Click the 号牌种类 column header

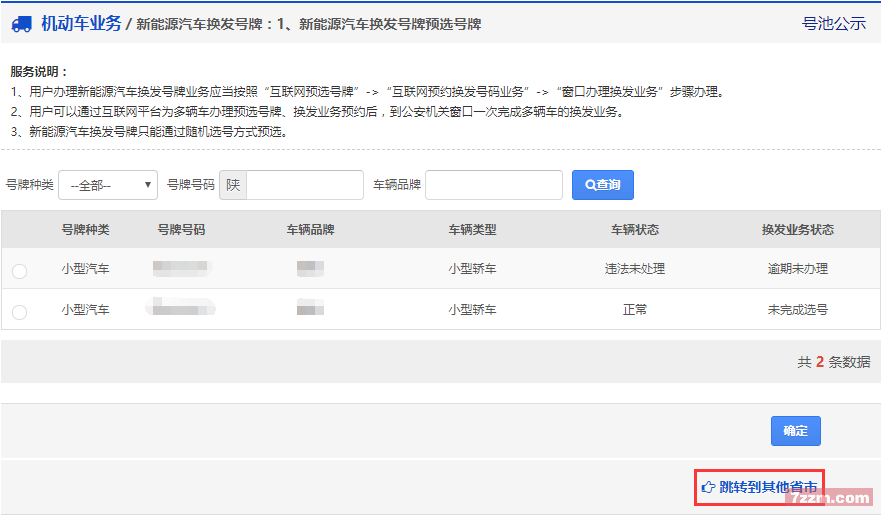pos(86,230)
